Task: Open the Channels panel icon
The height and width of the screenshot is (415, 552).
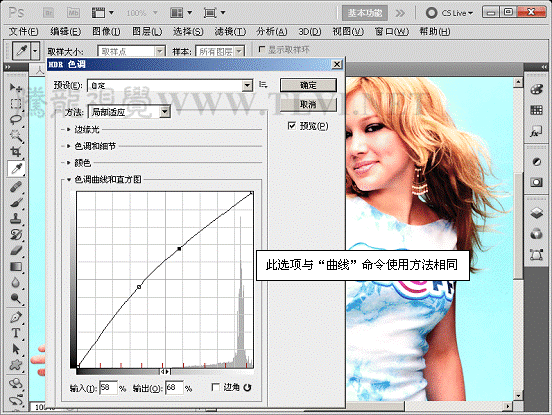Action: coord(537,233)
